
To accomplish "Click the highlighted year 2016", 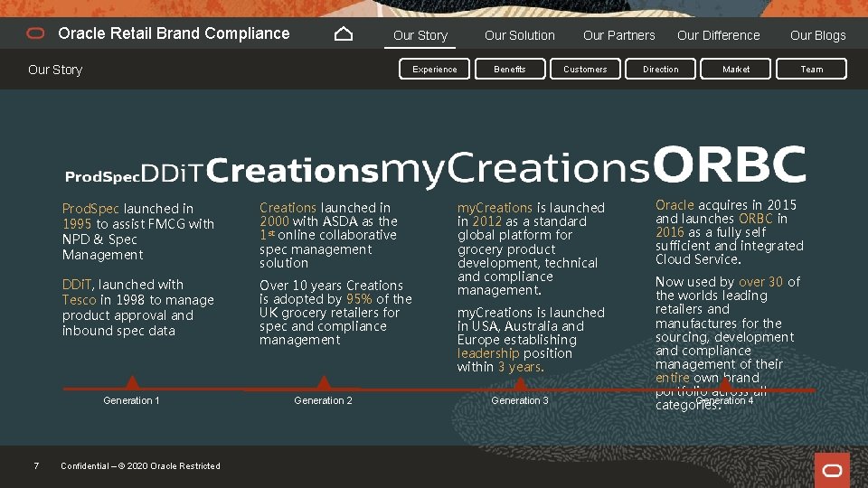I will (670, 232).
